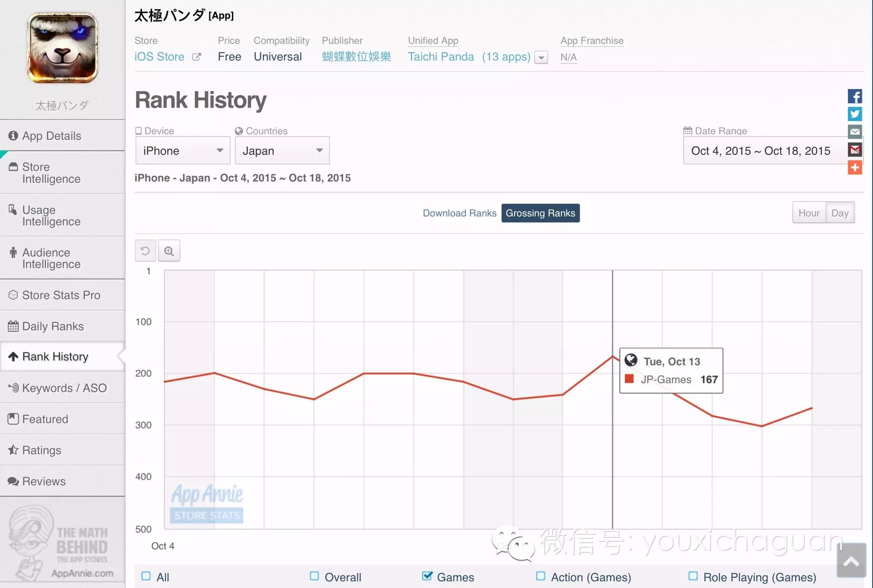Share via Gmail red icon

[855, 150]
